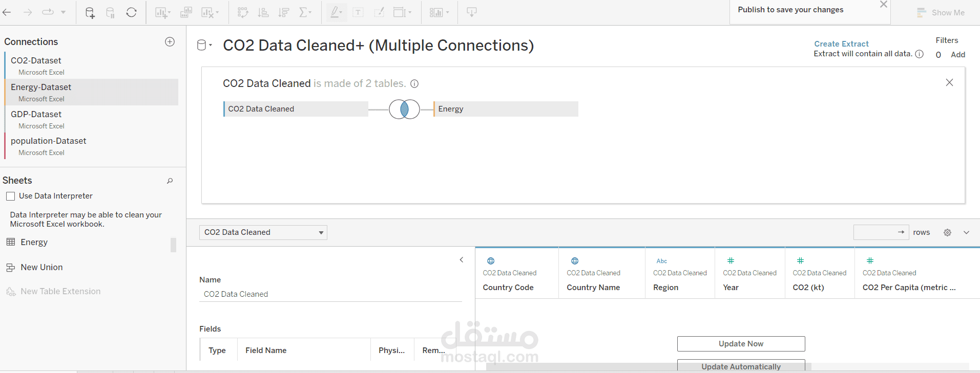This screenshot has height=373, width=980.
Task: Click the Update Now button
Action: coord(741,344)
